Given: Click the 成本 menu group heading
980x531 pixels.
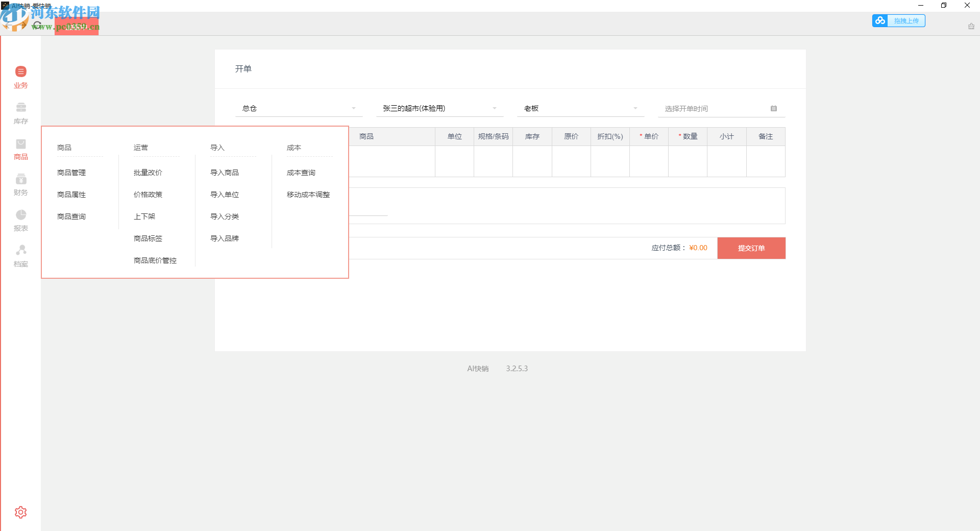Looking at the screenshot, I should (294, 148).
